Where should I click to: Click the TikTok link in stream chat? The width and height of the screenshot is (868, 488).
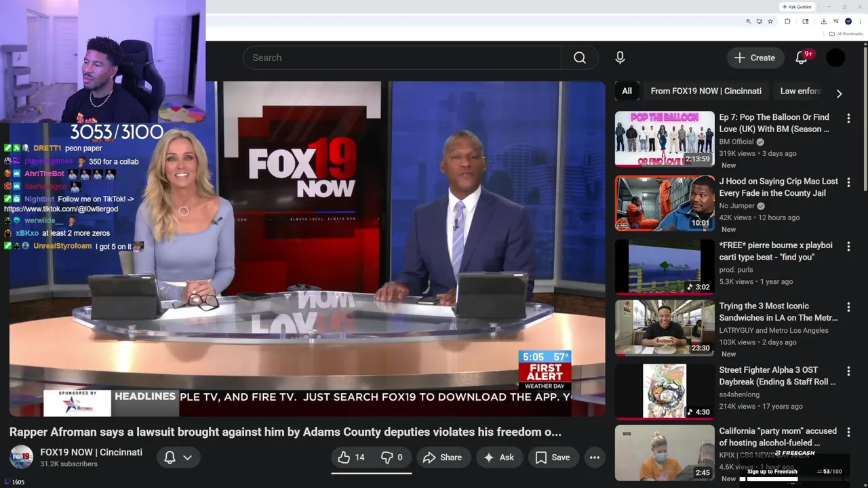61,209
